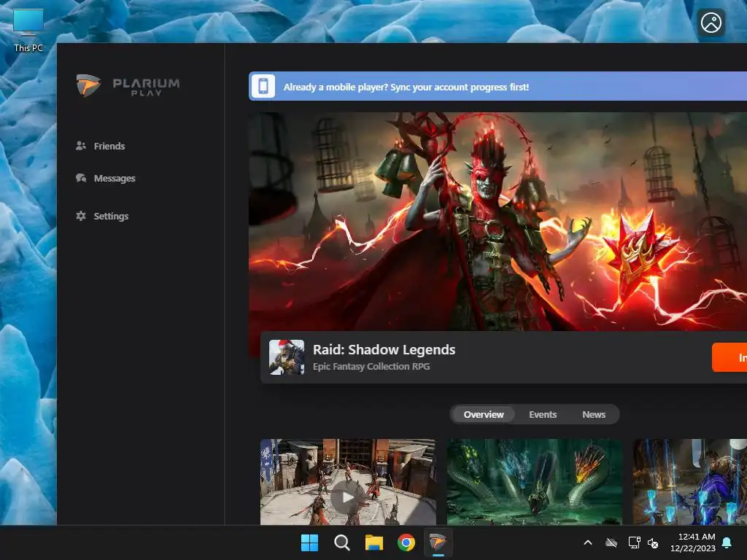Open Settings in the sidebar

102,216
